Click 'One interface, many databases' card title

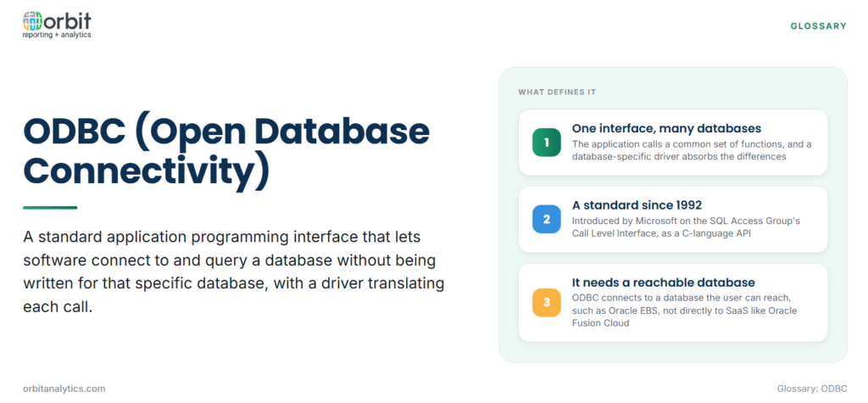(666, 129)
